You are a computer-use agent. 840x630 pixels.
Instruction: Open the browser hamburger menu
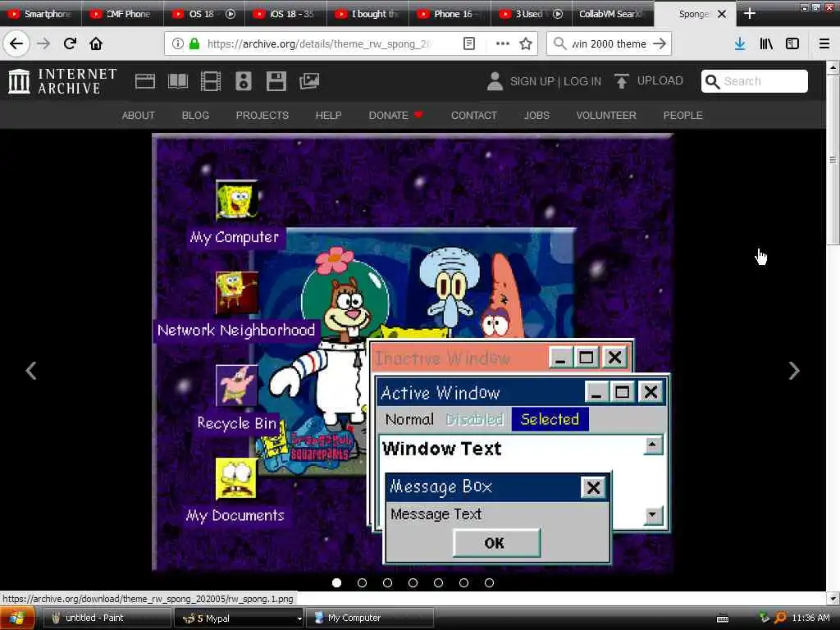(824, 44)
